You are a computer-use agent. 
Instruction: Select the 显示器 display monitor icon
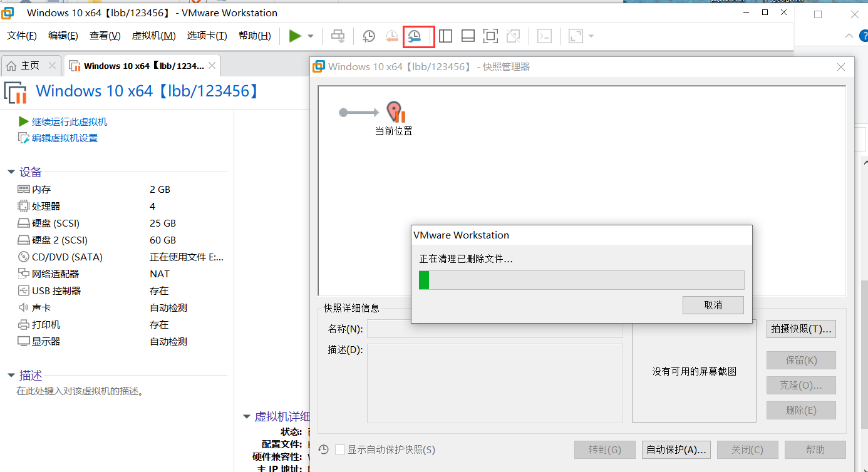(24, 341)
